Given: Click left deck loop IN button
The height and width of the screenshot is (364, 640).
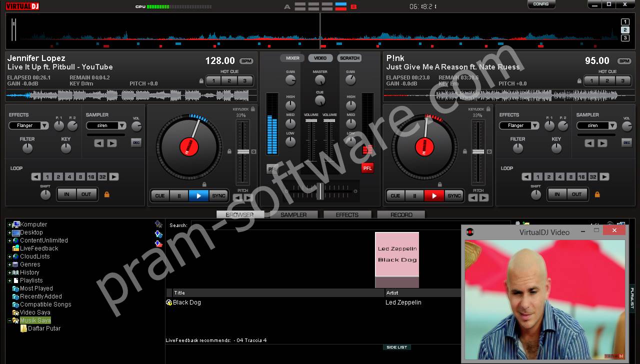Looking at the screenshot, I should click(67, 194).
